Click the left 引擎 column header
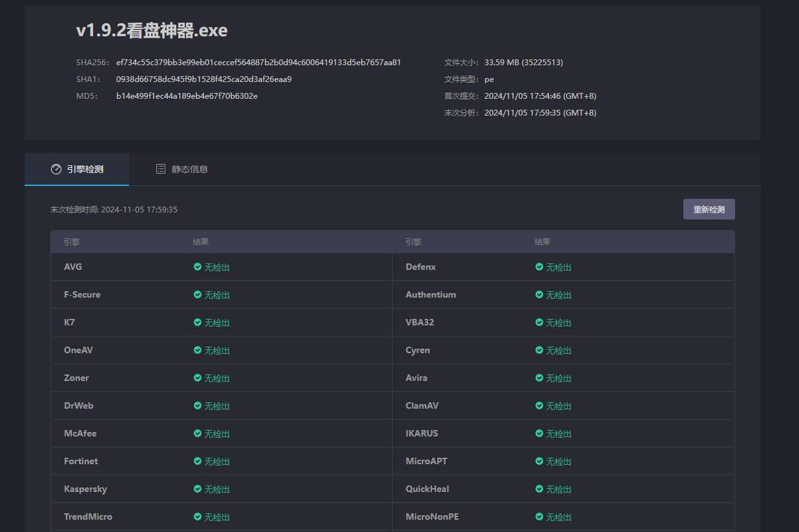Viewport: 799px width, 532px height. (72, 242)
